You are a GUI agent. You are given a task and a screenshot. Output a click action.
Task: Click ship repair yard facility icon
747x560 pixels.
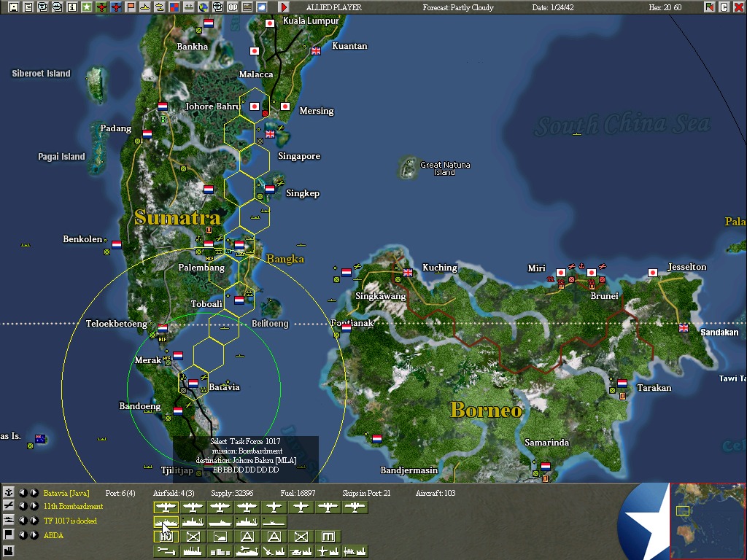pos(247,551)
